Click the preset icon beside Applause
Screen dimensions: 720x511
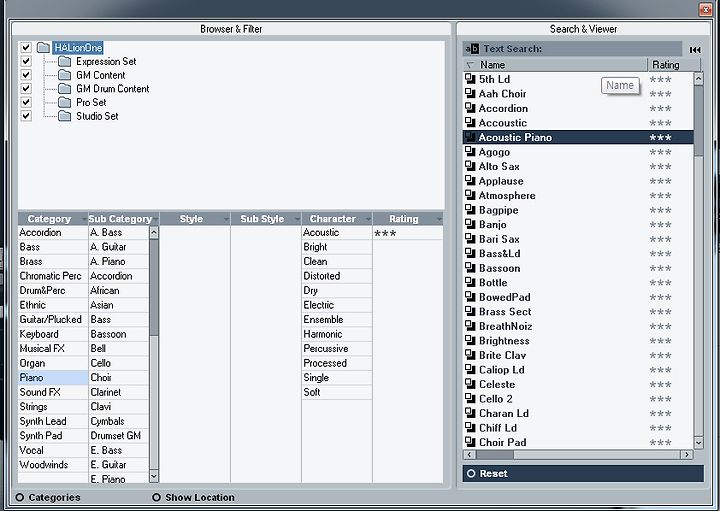470,181
